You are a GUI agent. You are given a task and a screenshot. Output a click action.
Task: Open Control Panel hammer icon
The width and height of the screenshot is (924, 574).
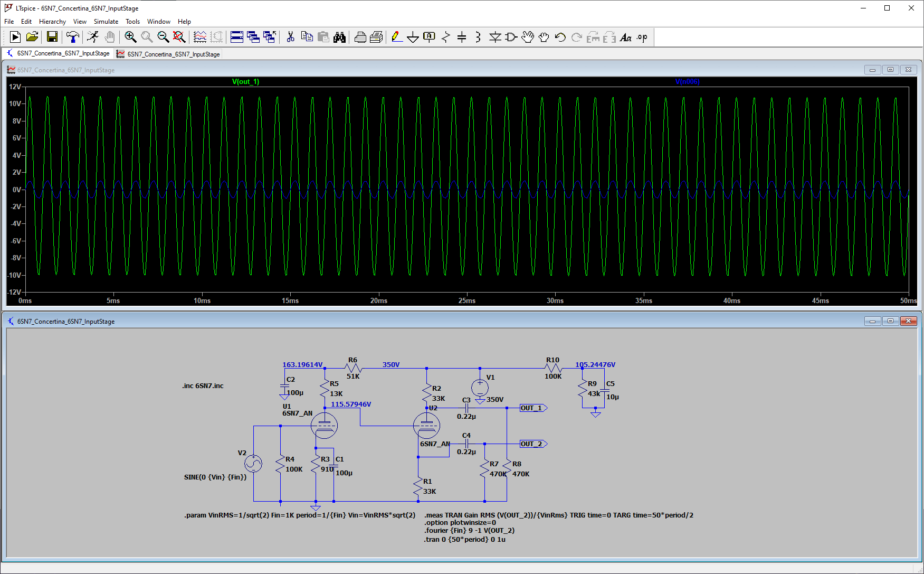coord(72,37)
